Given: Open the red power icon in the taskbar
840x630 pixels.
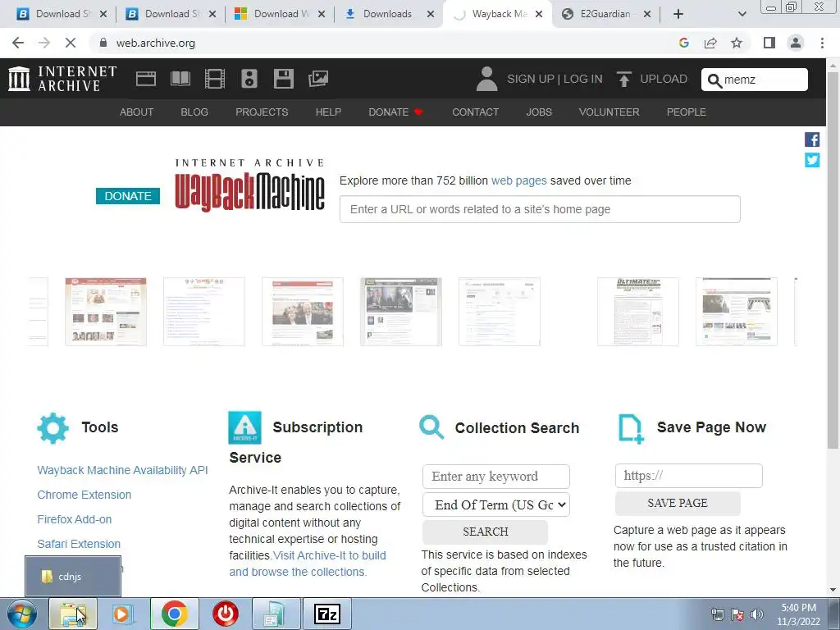Looking at the screenshot, I should tap(225, 614).
